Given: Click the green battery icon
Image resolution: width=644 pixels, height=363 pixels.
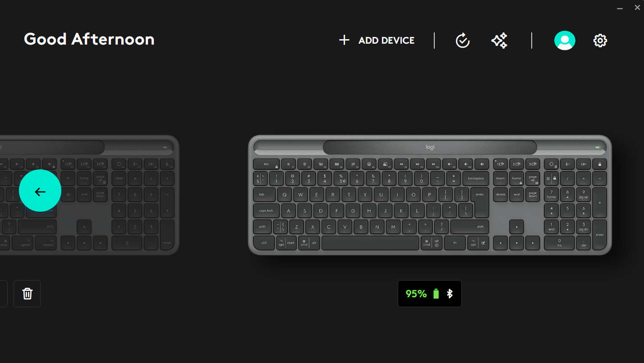Looking at the screenshot, I should tap(436, 294).
